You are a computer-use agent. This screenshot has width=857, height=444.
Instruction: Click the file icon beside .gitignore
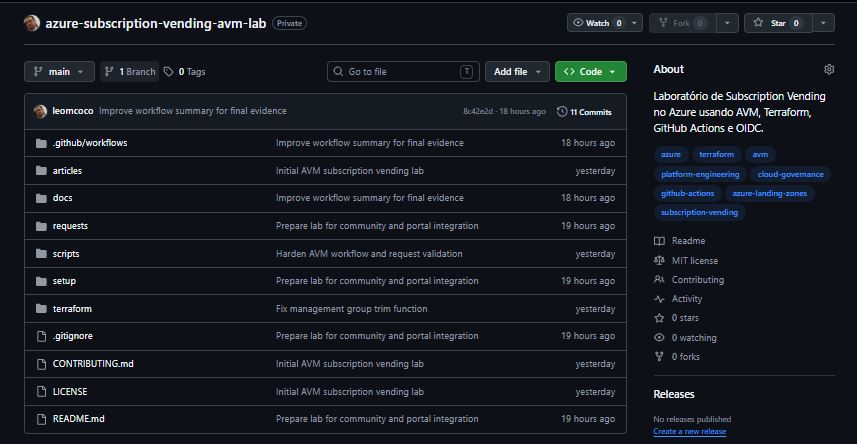[41, 336]
